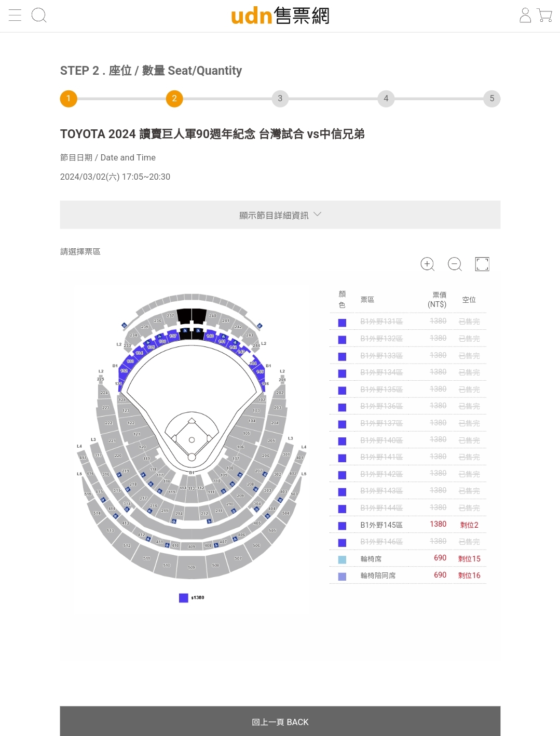Open the user account icon
The height and width of the screenshot is (736, 560).
pyautogui.click(x=525, y=15)
